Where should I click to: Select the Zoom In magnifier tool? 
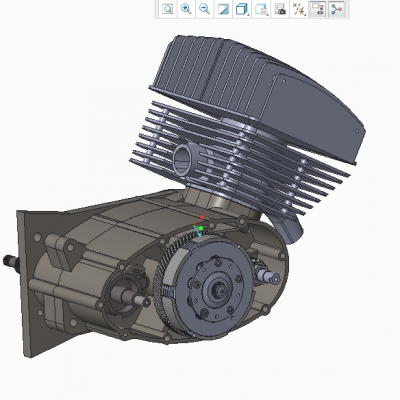click(186, 9)
